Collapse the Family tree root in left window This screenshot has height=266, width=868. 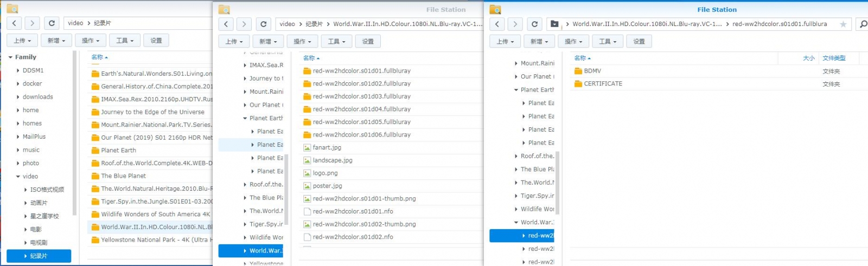point(10,57)
